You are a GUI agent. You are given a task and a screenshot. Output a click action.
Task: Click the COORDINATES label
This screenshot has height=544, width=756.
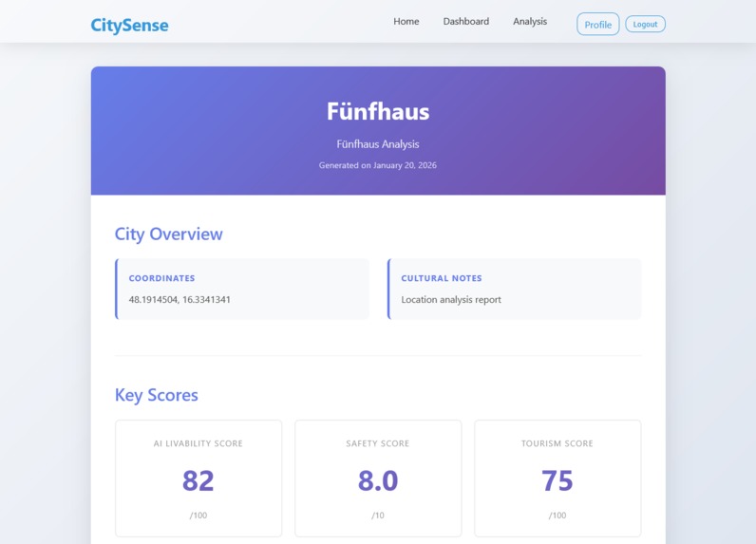pyautogui.click(x=162, y=278)
